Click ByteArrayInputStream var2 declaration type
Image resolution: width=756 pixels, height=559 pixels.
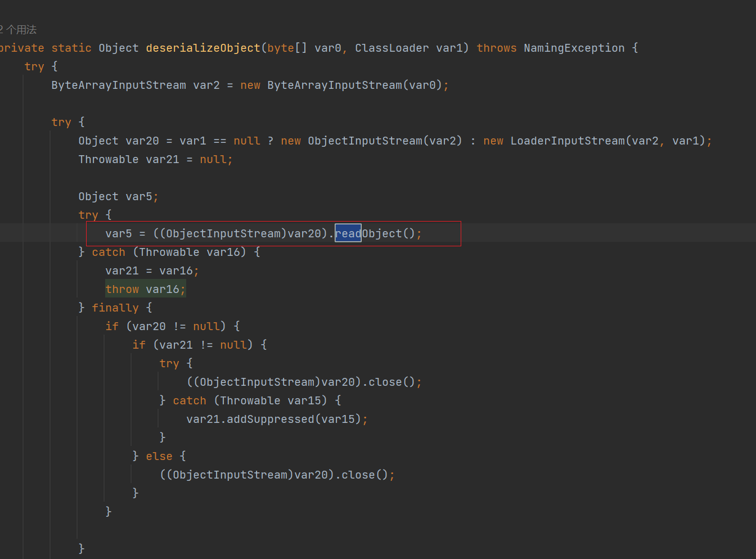(x=119, y=85)
